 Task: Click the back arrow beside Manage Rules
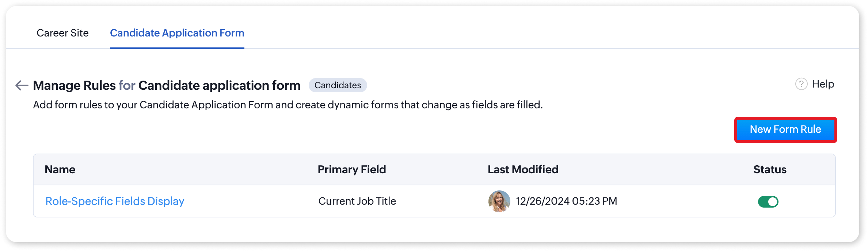22,85
